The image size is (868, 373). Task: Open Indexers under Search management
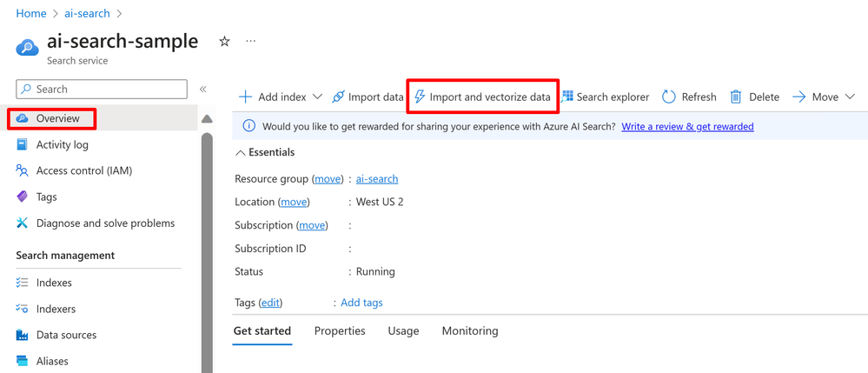tap(56, 309)
